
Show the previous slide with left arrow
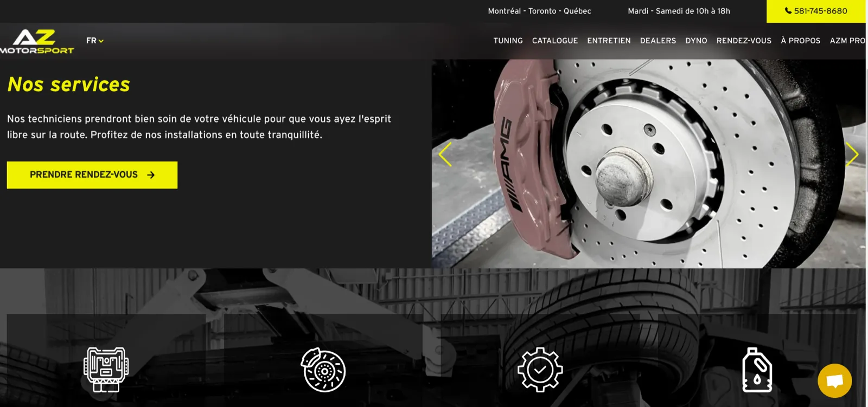(x=445, y=154)
